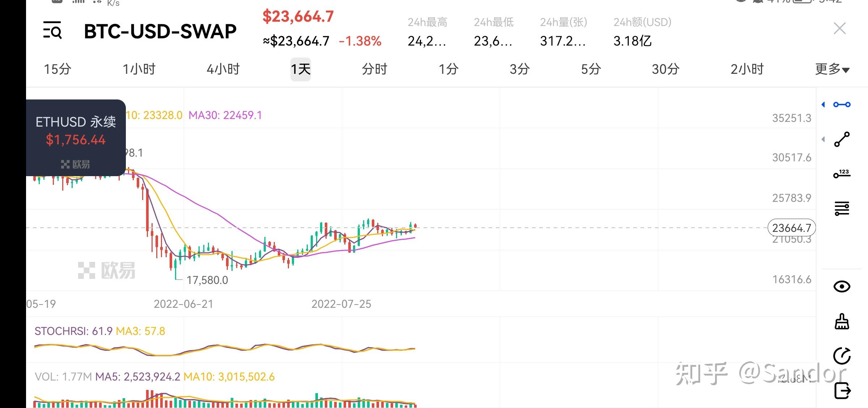Select the 123 wave marking tool
Image resolution: width=868 pixels, height=408 pixels.
[x=842, y=174]
